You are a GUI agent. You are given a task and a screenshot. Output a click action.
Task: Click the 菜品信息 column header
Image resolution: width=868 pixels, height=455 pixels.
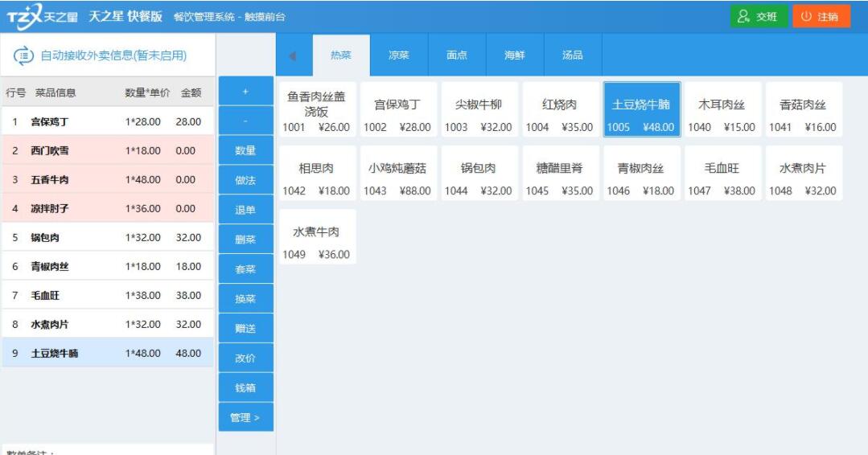point(56,93)
